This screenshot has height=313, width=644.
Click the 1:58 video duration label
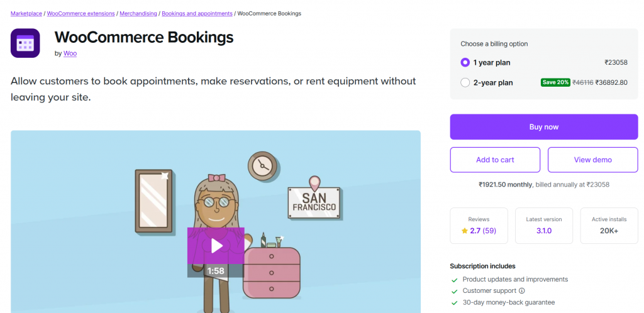click(216, 271)
